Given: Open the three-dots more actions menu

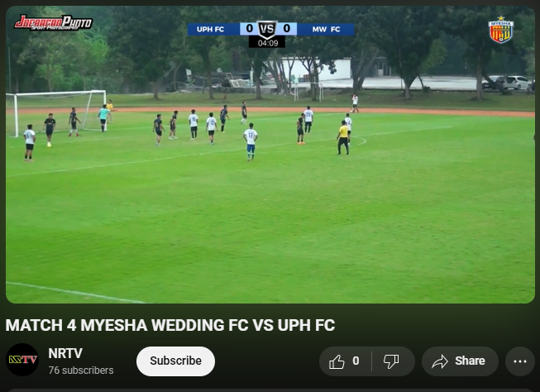Looking at the screenshot, I should 519,361.
